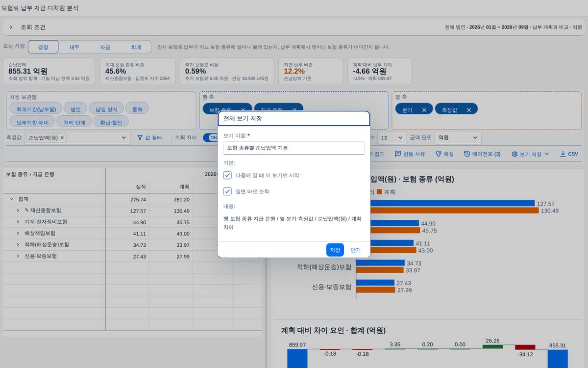Expand the 배상책임보험 row
Image resolution: width=588 pixels, height=368 pixels.
(18, 233)
